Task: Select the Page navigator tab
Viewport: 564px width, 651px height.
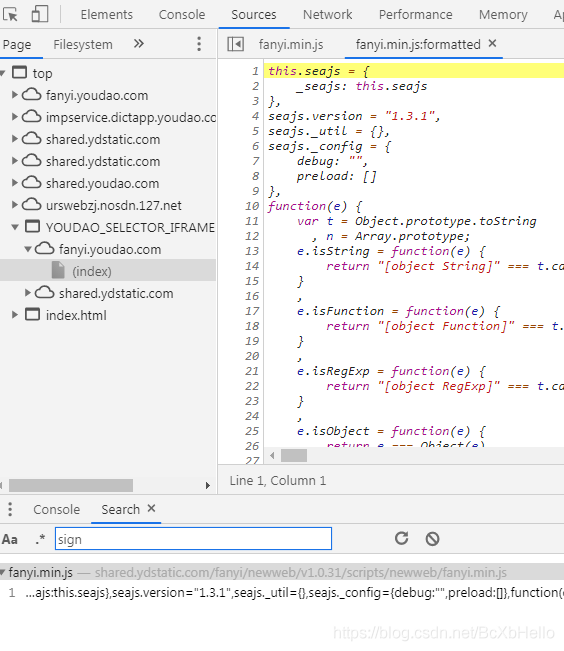Action: (x=17, y=44)
